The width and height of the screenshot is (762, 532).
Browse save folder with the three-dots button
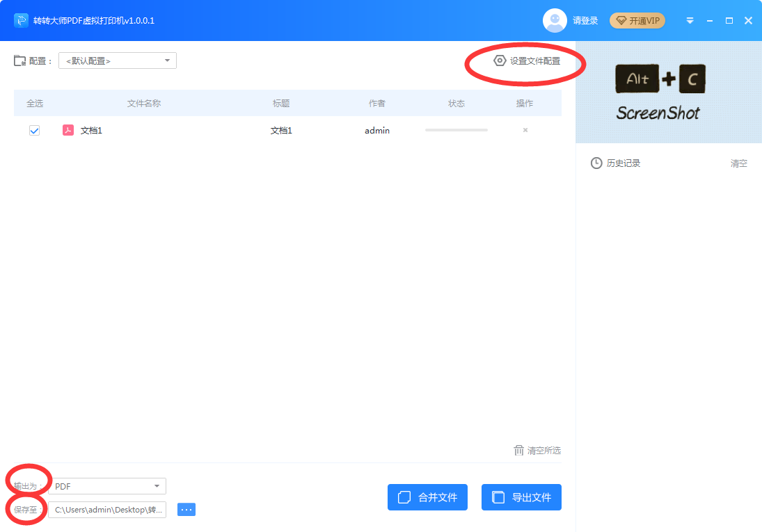[186, 510]
